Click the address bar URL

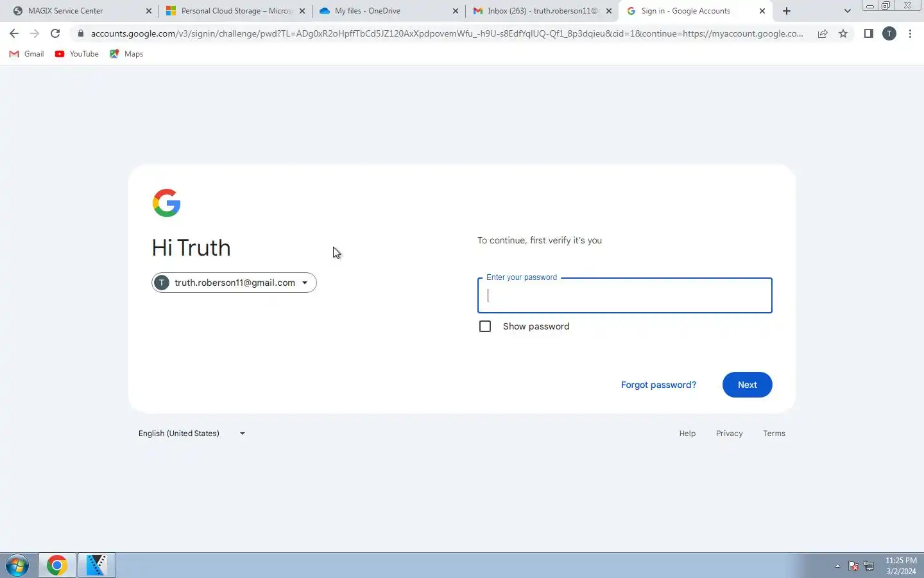pos(447,33)
